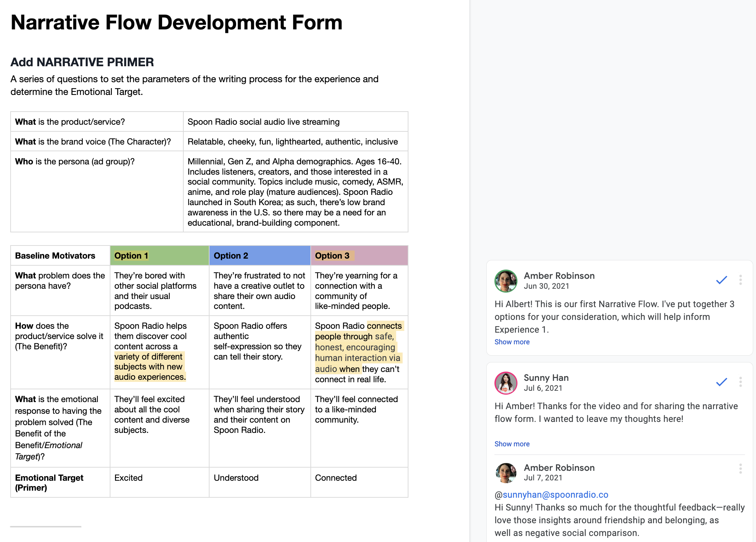
Task: Click 'They'll feel excited about all' cell
Action: pos(159,428)
